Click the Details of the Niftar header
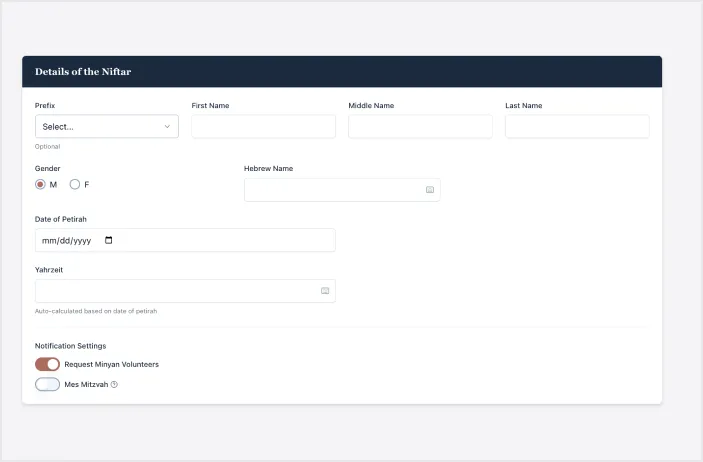 tap(83, 72)
